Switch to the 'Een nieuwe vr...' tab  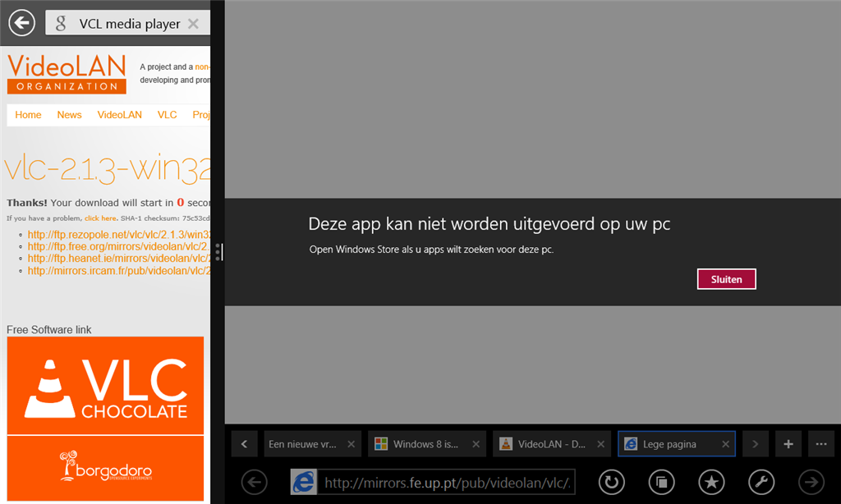click(x=303, y=444)
